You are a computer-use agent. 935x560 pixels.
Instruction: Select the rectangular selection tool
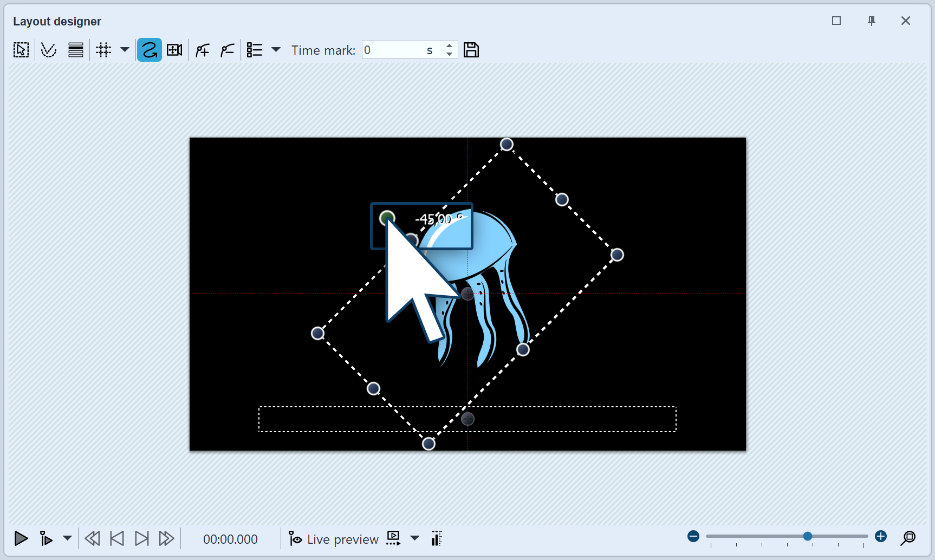(x=21, y=49)
